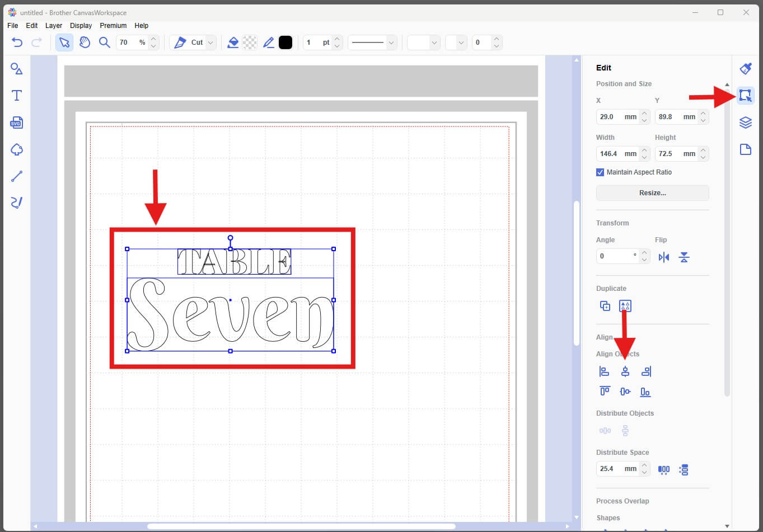Align objects to vertical middle
The width and height of the screenshot is (763, 532).
(x=625, y=392)
